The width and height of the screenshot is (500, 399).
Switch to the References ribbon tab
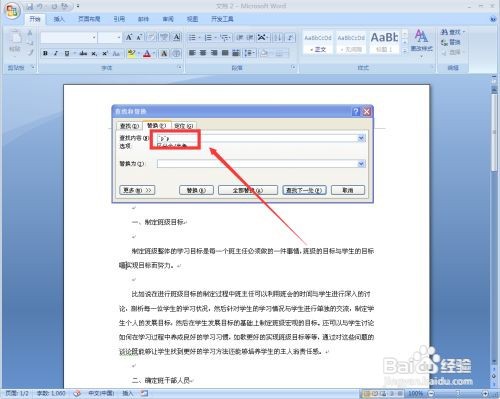click(119, 19)
